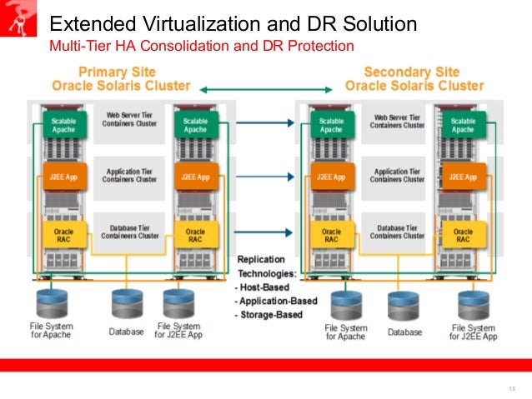Click Secondary Site 'Application Tier Containers Cluster' label
The height and width of the screenshot is (399, 532).
tap(397, 175)
